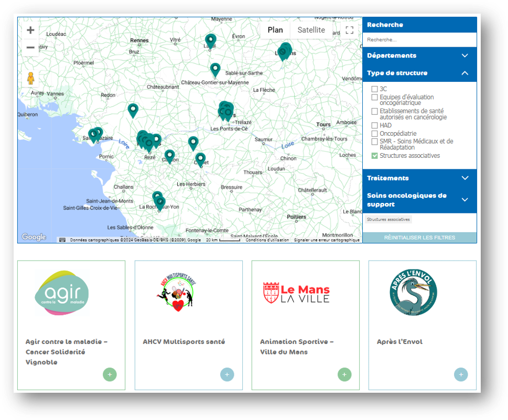
Task: Toggle fullscreen map view
Action: [349, 30]
